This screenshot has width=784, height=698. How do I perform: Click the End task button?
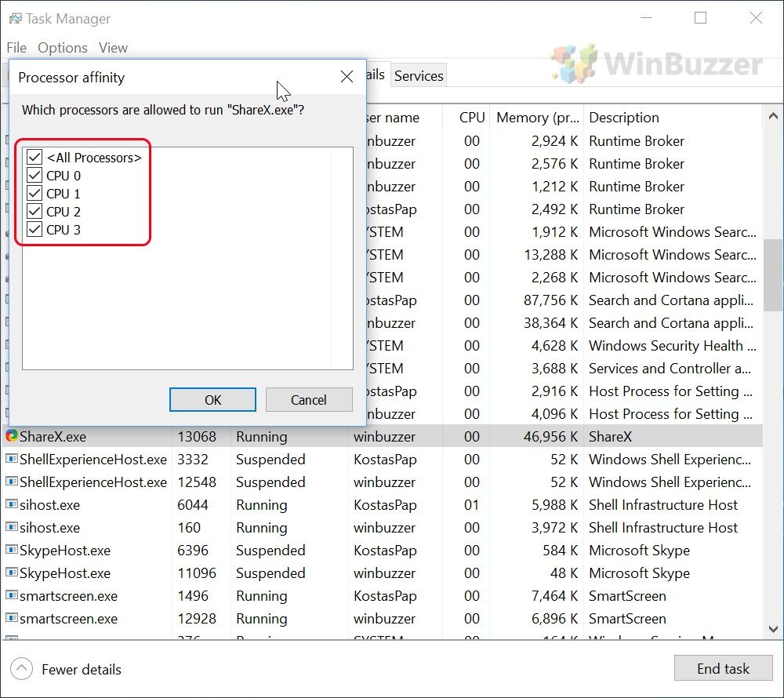(723, 668)
